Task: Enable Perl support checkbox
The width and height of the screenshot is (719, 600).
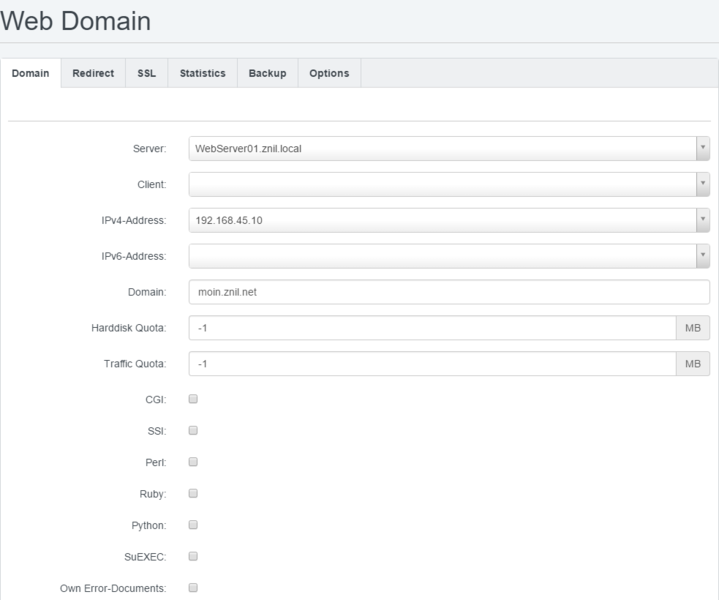Action: click(x=194, y=462)
